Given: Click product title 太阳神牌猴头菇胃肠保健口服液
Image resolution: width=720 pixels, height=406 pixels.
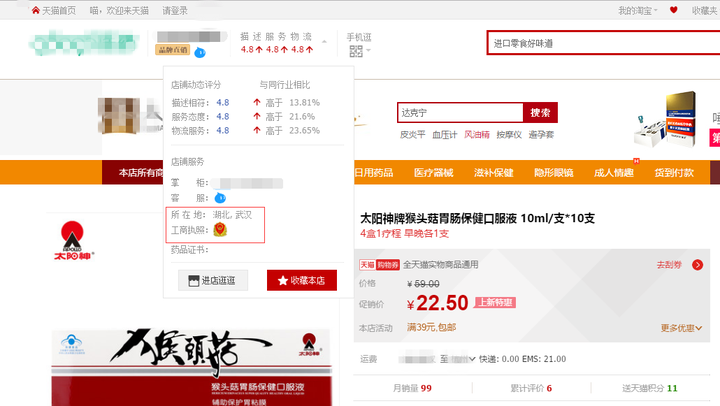Looking at the screenshot, I should 477,218.
